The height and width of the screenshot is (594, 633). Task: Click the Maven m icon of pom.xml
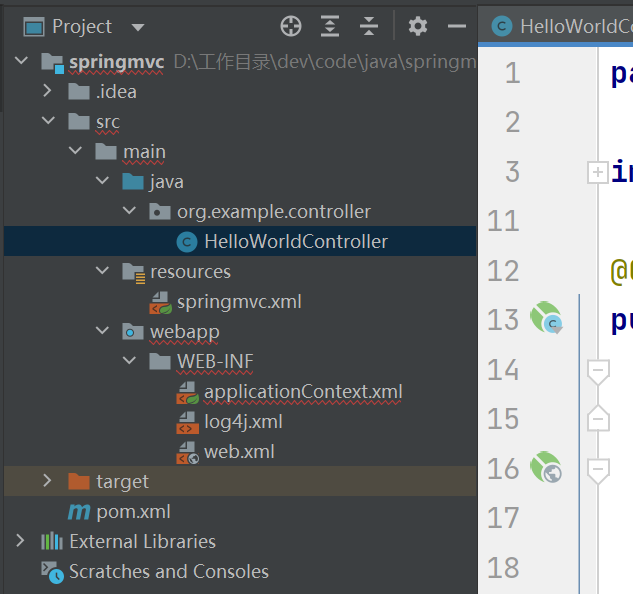(79, 512)
